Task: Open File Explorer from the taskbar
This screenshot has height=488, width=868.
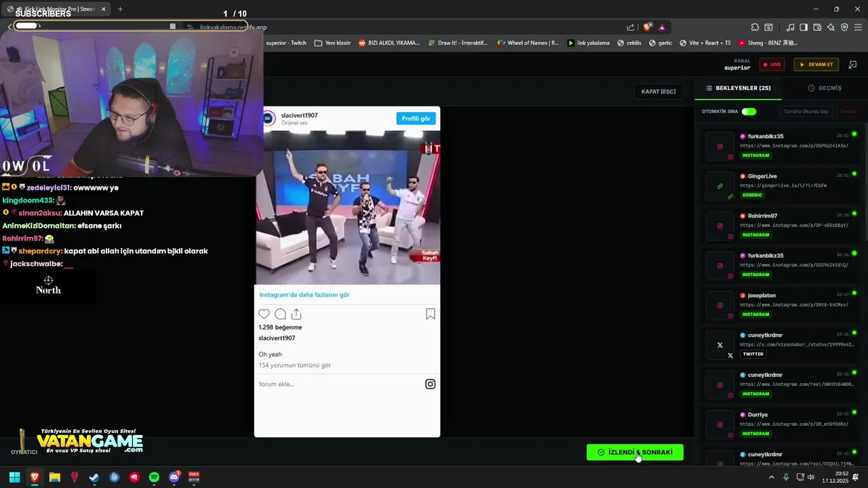Action: pos(54,477)
